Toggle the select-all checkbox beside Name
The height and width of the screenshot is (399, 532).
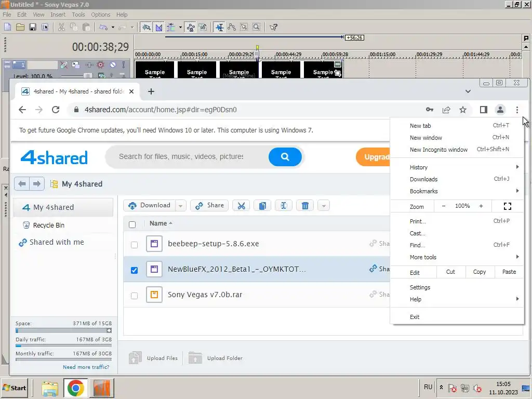132,224
